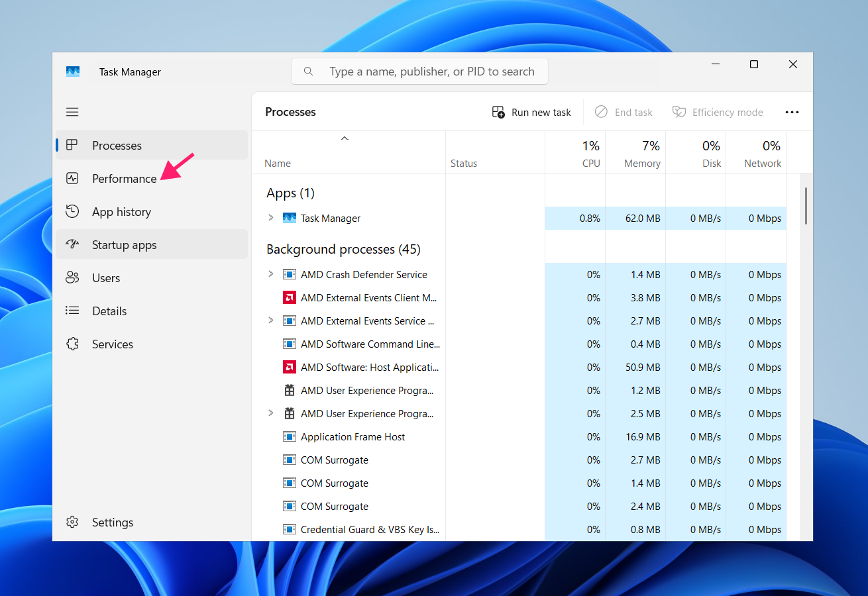The width and height of the screenshot is (868, 596).
Task: Click AMD External Events Client red icon
Action: click(x=289, y=297)
